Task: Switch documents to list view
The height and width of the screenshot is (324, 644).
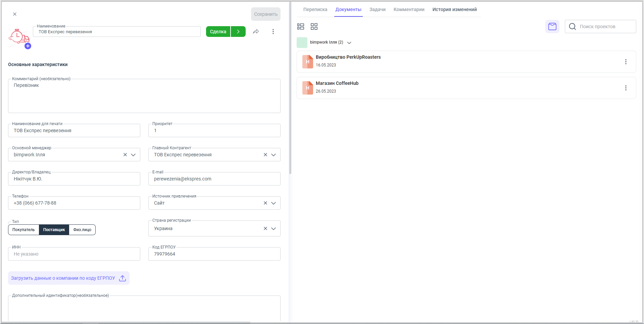Action: [x=301, y=26]
